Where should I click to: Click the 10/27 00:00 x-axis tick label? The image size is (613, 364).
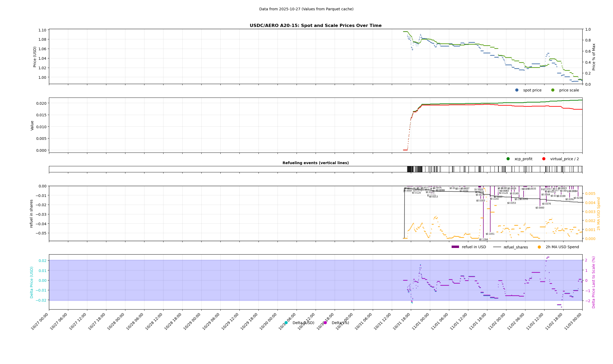40,321
